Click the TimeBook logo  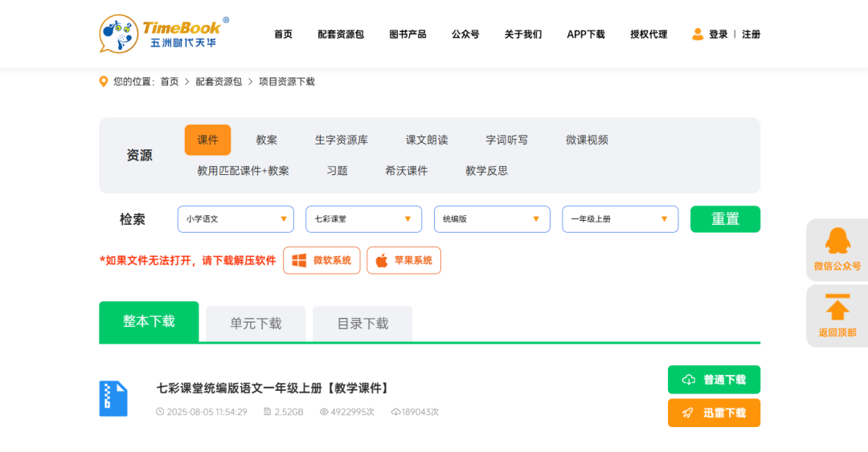pos(164,34)
